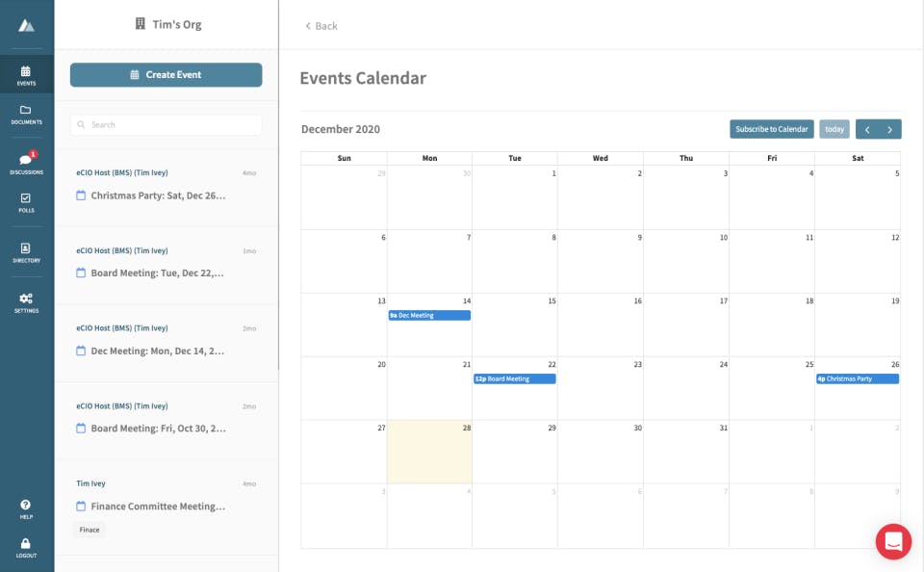Open the 12p Board Meeting calendar event
This screenshot has height=572, width=924.
coord(514,378)
